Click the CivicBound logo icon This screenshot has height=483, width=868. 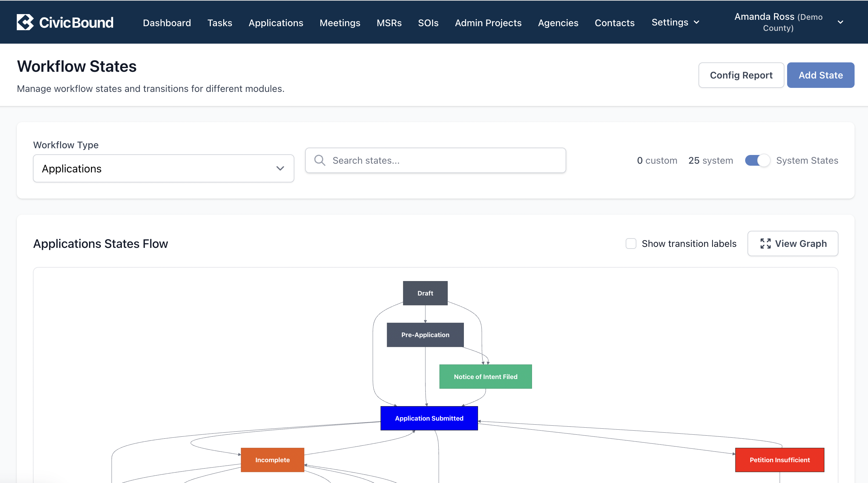tap(25, 22)
